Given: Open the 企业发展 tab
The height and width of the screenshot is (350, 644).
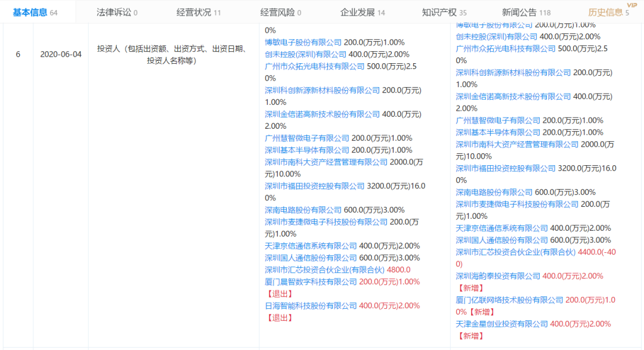Looking at the screenshot, I should [x=363, y=13].
